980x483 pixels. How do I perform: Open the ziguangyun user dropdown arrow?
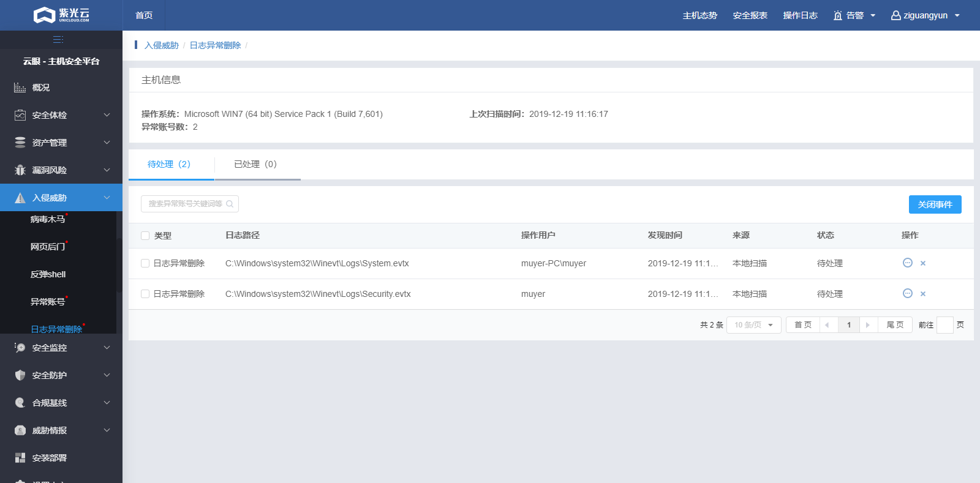(x=957, y=16)
